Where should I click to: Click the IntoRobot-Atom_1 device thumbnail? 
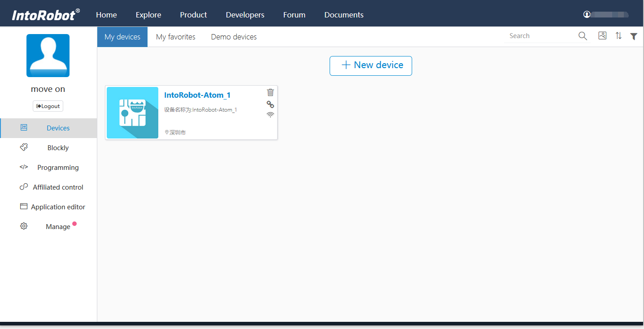coord(132,113)
